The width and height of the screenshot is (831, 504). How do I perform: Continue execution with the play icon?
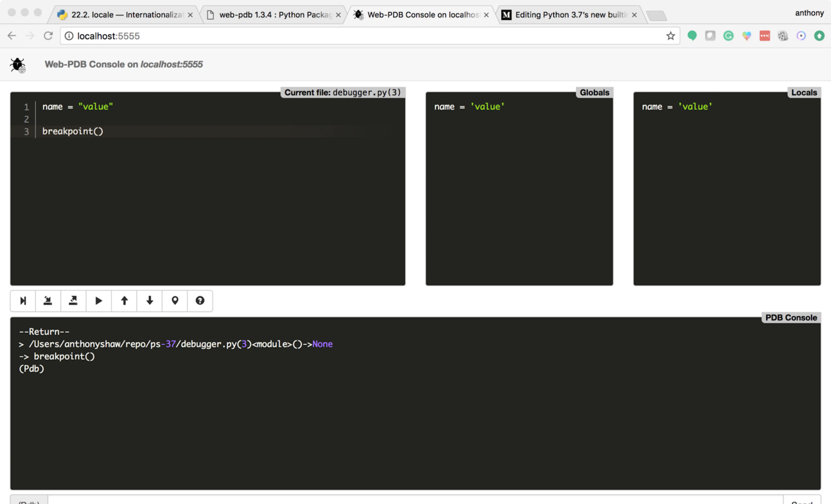98,300
